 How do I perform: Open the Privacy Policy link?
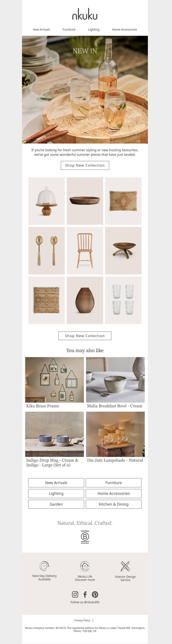(x=82, y=620)
